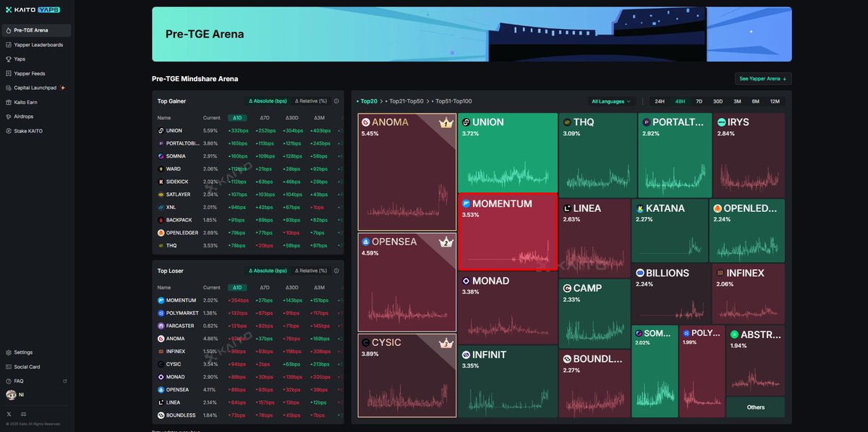
Task: Select the 48H time range button
Action: coord(680,101)
